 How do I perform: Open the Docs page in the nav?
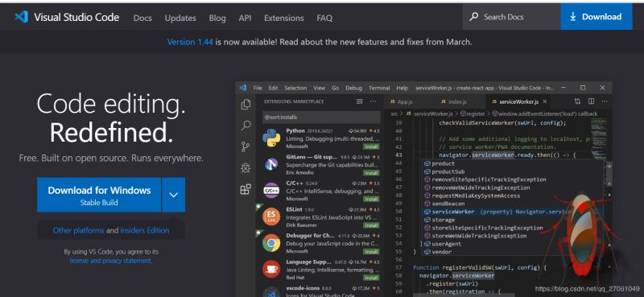click(x=142, y=18)
